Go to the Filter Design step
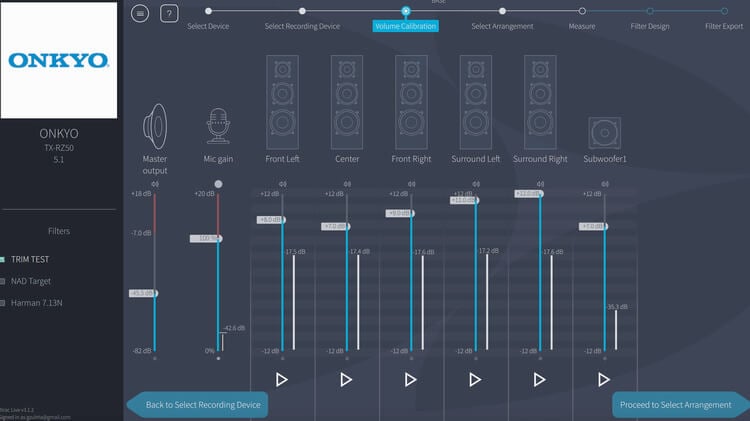 [650, 26]
